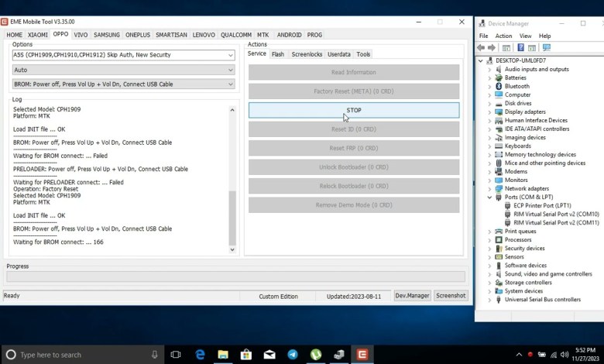This screenshot has width=604, height=364.
Task: Open Microsoft Edge from the taskbar
Action: (200, 354)
